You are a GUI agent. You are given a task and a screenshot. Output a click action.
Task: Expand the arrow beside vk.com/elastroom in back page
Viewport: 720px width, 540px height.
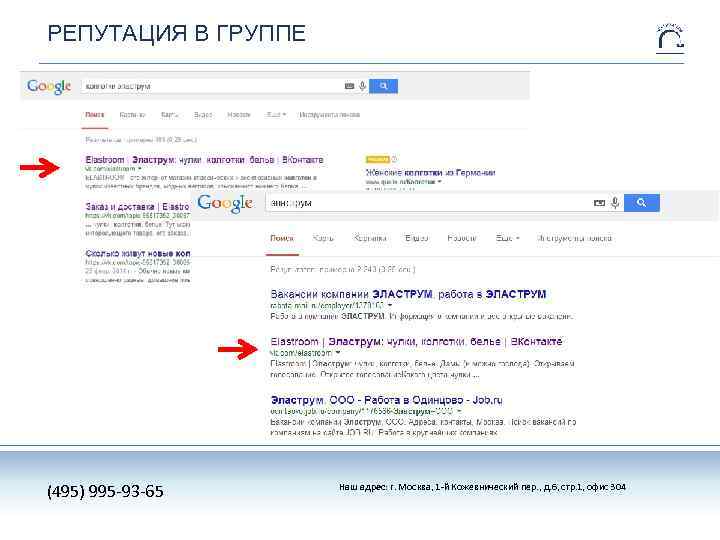tap(140, 169)
